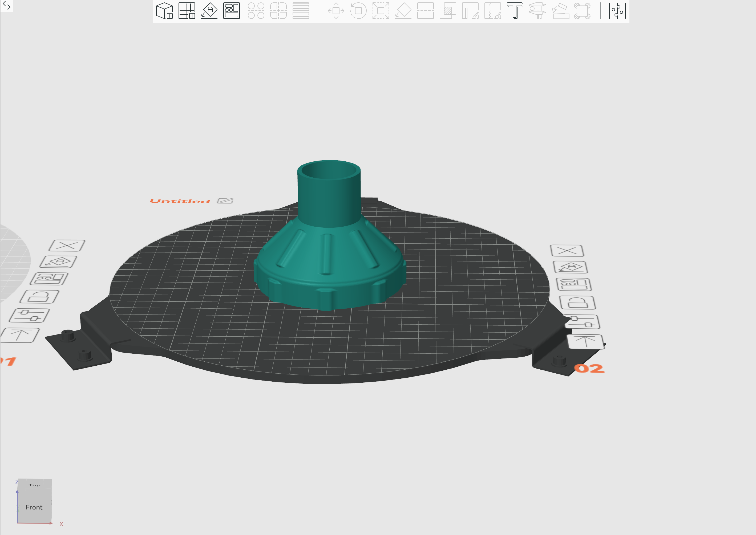Select the Lay on face tool
The image size is (756, 535).
(403, 11)
